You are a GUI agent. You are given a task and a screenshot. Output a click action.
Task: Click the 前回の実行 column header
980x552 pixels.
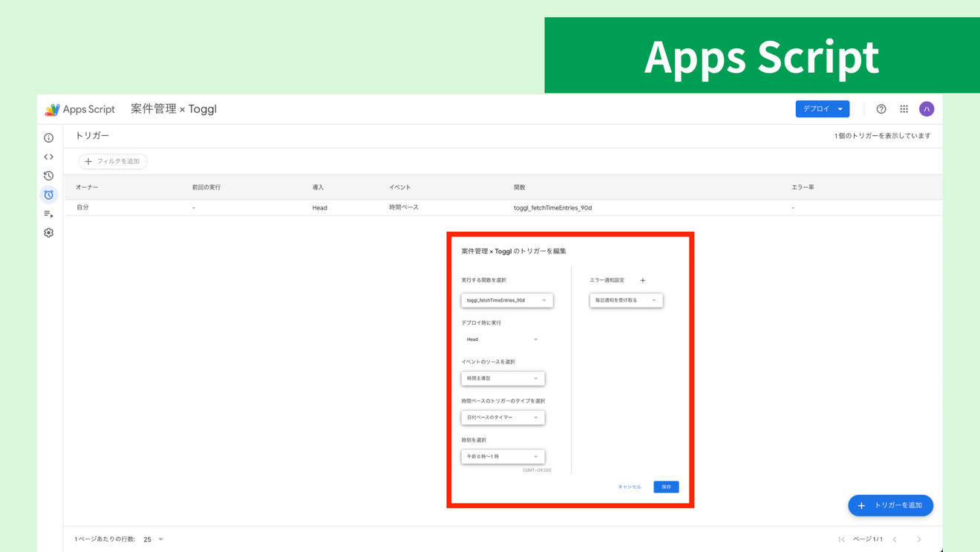pos(206,187)
